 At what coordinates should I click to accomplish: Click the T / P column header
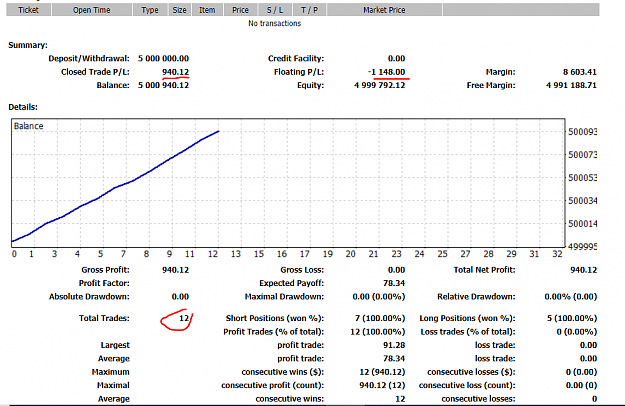pos(310,10)
